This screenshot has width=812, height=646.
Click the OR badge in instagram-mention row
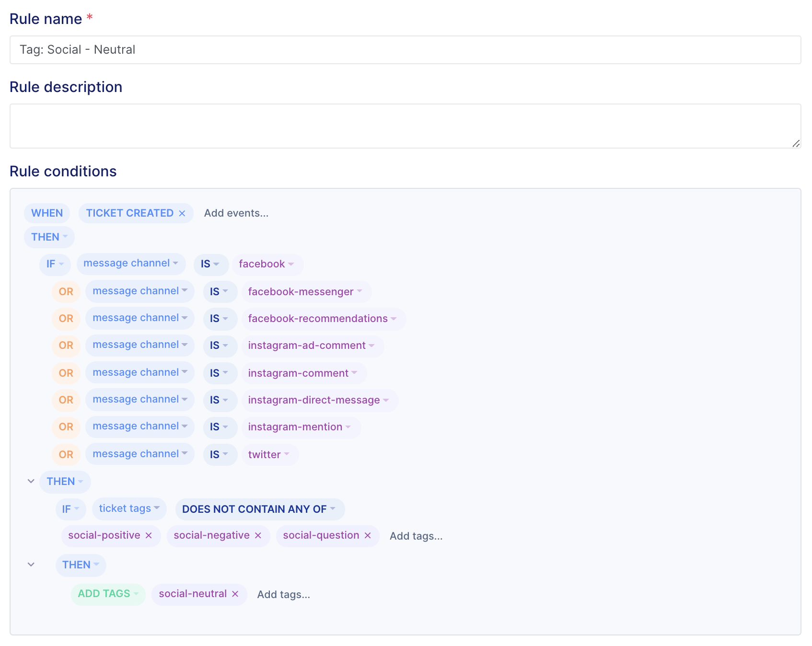[66, 427]
